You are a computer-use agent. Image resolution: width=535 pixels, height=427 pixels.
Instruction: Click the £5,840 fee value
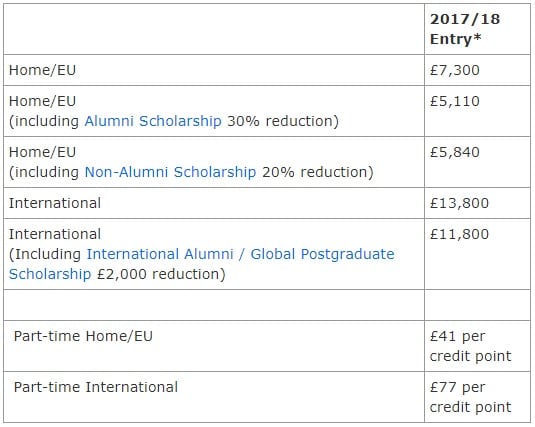(455, 152)
